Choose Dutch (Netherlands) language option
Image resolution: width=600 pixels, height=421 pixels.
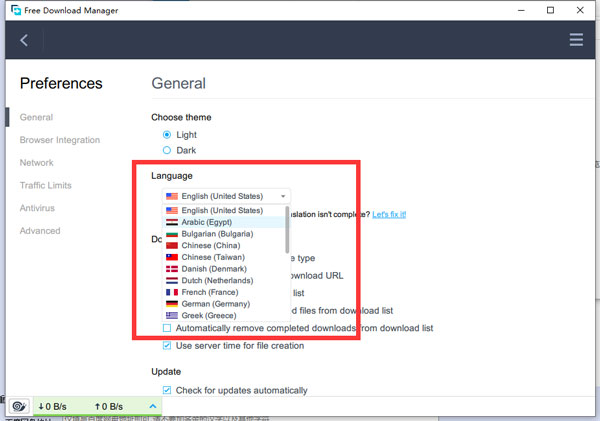(x=224, y=281)
